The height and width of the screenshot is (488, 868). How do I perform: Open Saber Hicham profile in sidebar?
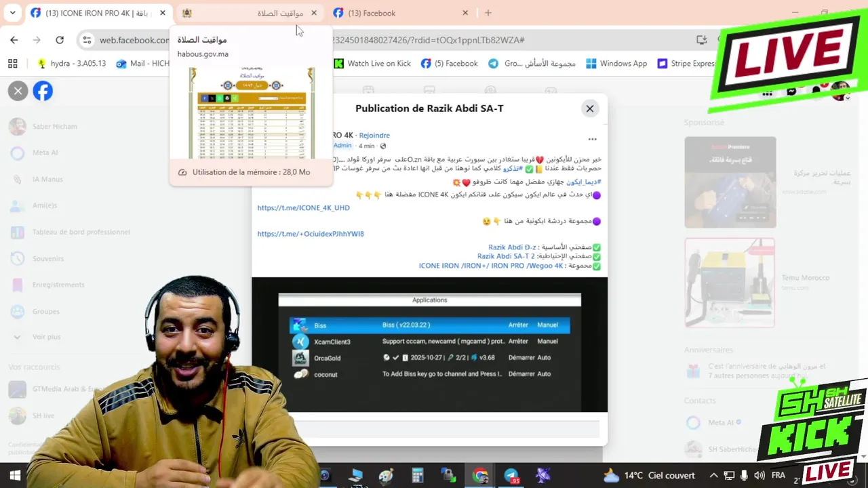[44, 126]
